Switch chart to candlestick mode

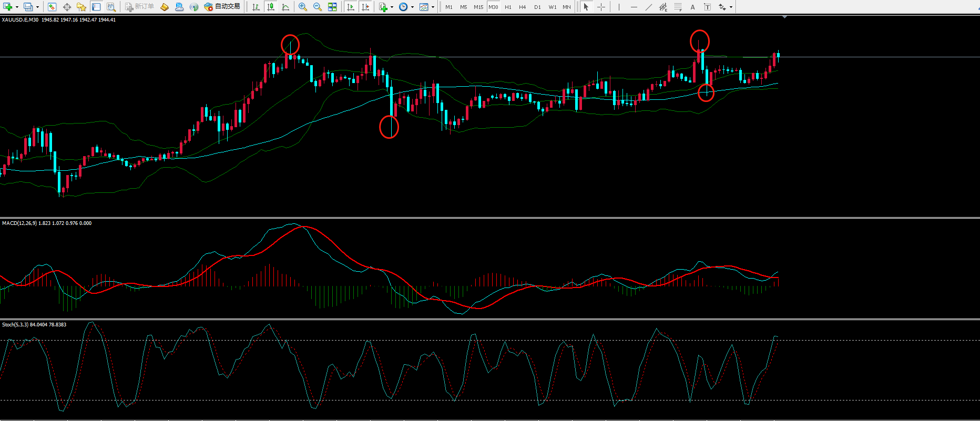(x=271, y=7)
